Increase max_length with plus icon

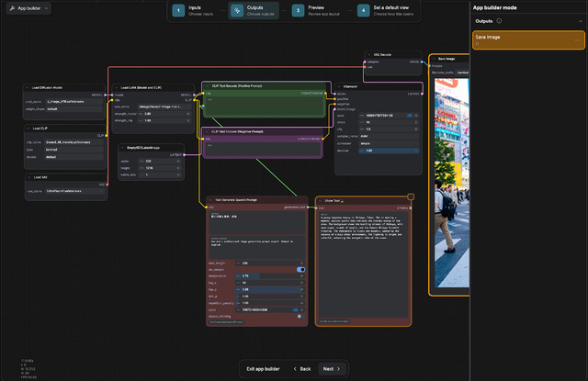coord(302,262)
